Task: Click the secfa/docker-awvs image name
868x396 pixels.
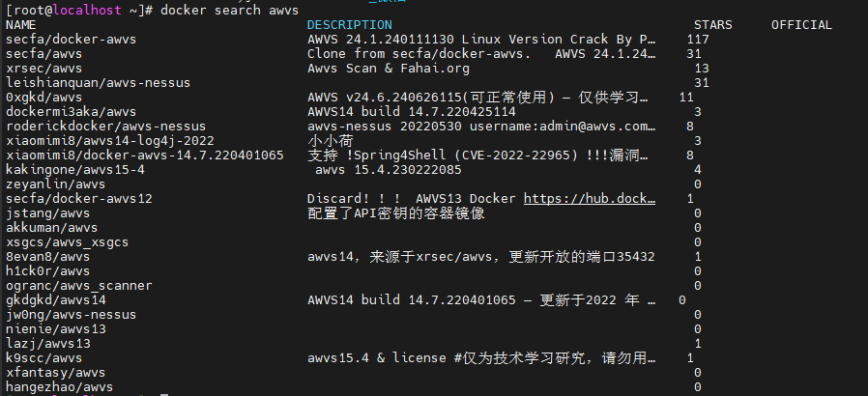Action: [63, 39]
